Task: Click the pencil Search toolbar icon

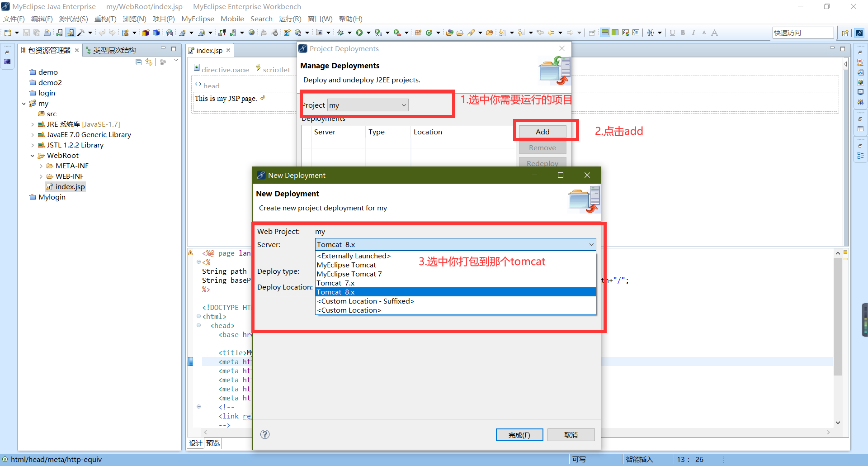Action: (471, 33)
